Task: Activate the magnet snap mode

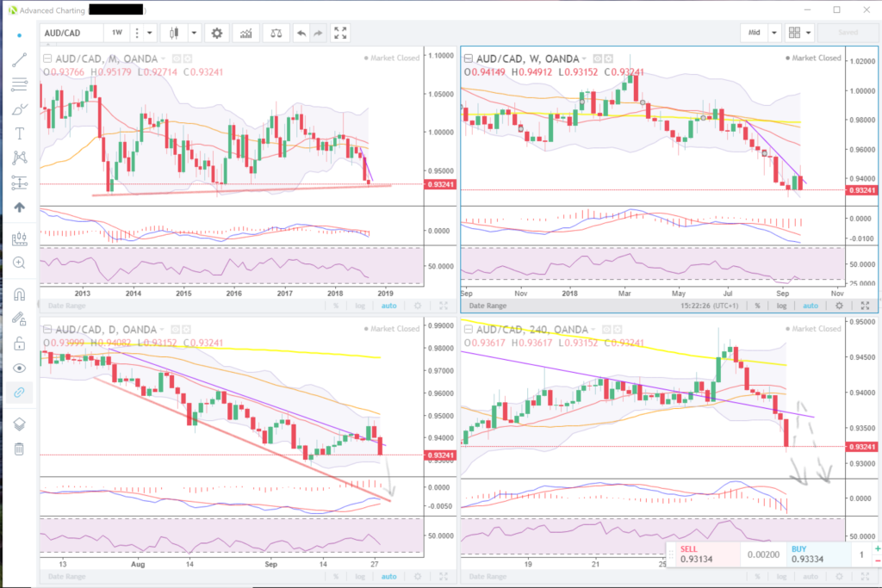Action: click(19, 294)
